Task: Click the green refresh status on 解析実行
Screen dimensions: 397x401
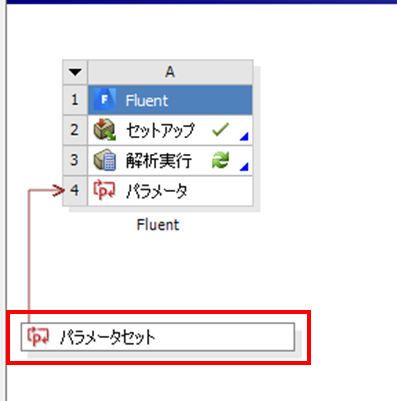Action: pos(220,160)
